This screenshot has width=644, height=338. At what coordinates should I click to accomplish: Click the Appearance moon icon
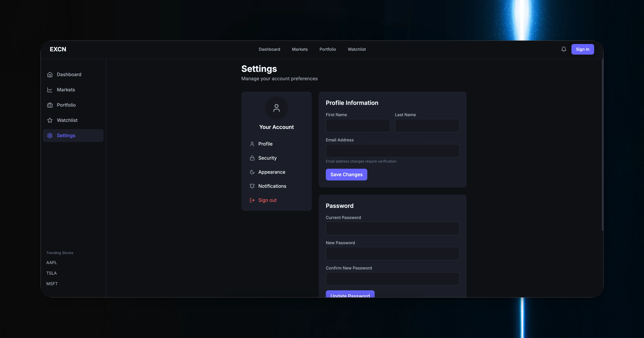[x=252, y=172]
